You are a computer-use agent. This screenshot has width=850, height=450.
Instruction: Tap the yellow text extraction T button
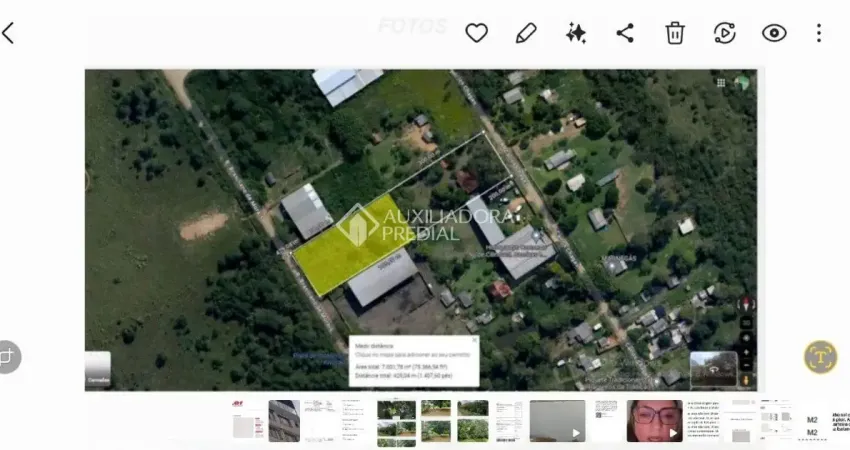tap(820, 356)
